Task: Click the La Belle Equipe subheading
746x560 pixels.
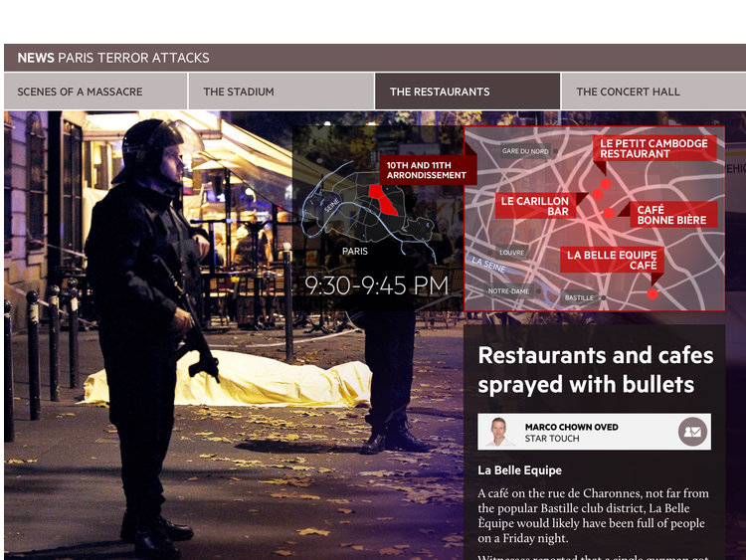Action: pyautogui.click(x=519, y=470)
